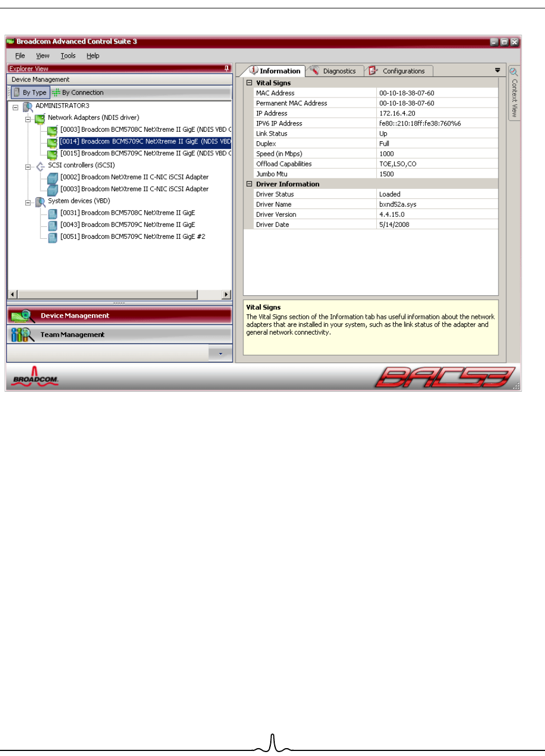Click the [0051] BCM5709C #2 device icon
The height and width of the screenshot is (756, 545).
[x=52, y=237]
